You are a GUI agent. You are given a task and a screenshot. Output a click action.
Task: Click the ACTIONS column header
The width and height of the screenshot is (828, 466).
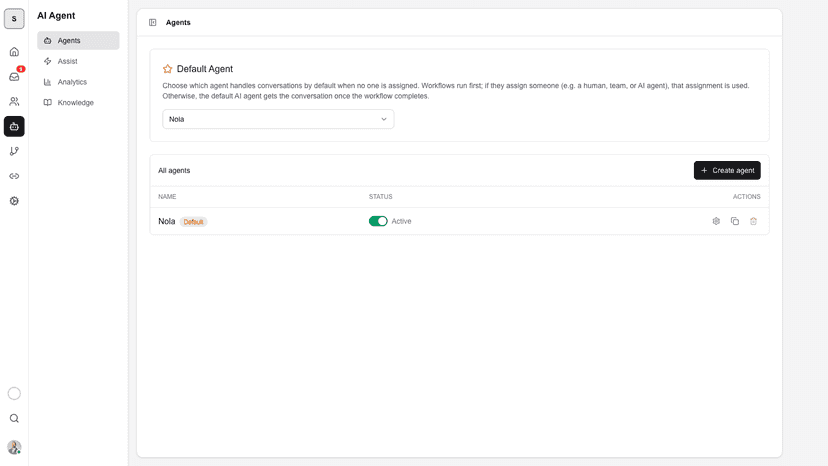(x=746, y=197)
